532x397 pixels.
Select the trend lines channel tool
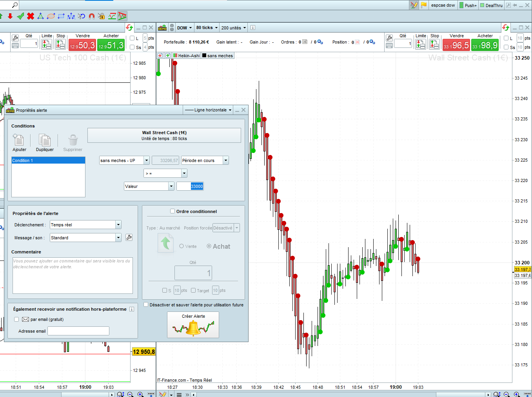[122, 16]
